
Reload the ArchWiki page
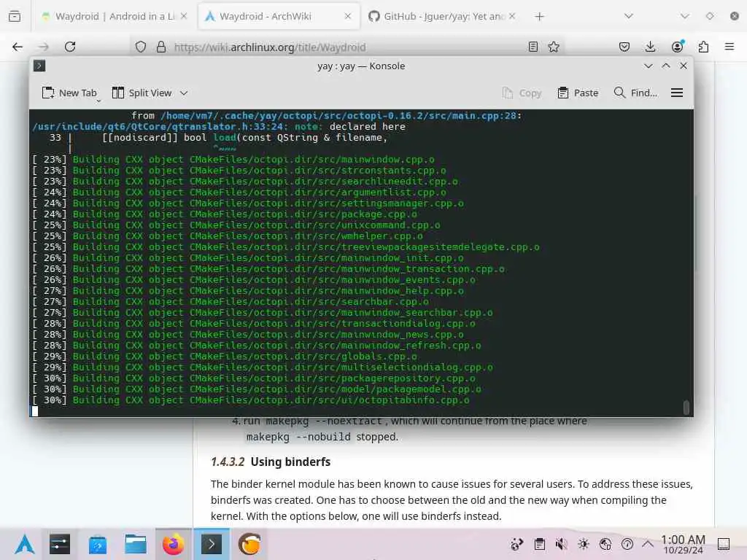tap(70, 47)
